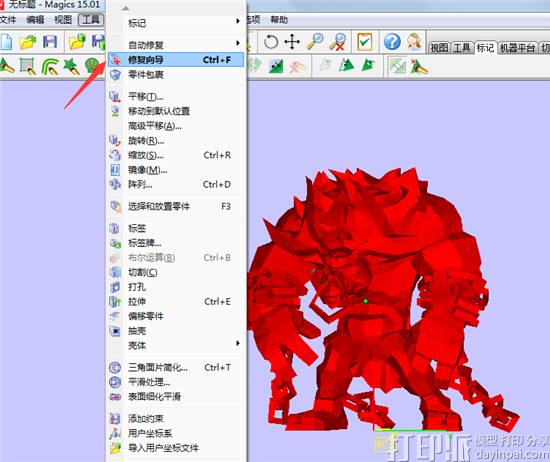Select the green star marking tool
The image size is (550, 462).
coord(72,66)
